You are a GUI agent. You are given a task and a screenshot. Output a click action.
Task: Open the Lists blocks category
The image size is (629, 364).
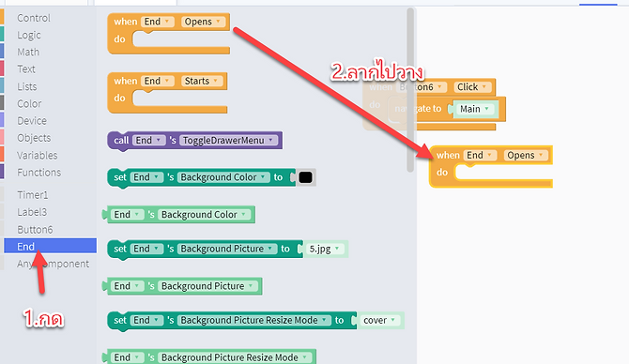[27, 86]
